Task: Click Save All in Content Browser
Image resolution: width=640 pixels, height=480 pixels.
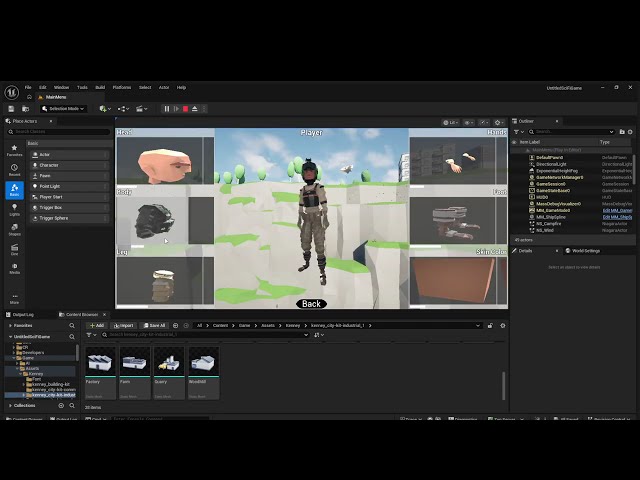Action: pyautogui.click(x=154, y=326)
